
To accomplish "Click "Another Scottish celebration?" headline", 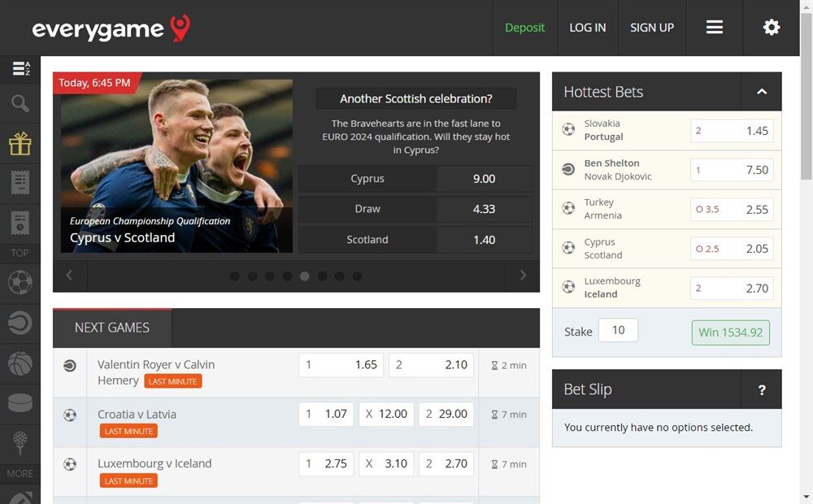I will tap(415, 98).
